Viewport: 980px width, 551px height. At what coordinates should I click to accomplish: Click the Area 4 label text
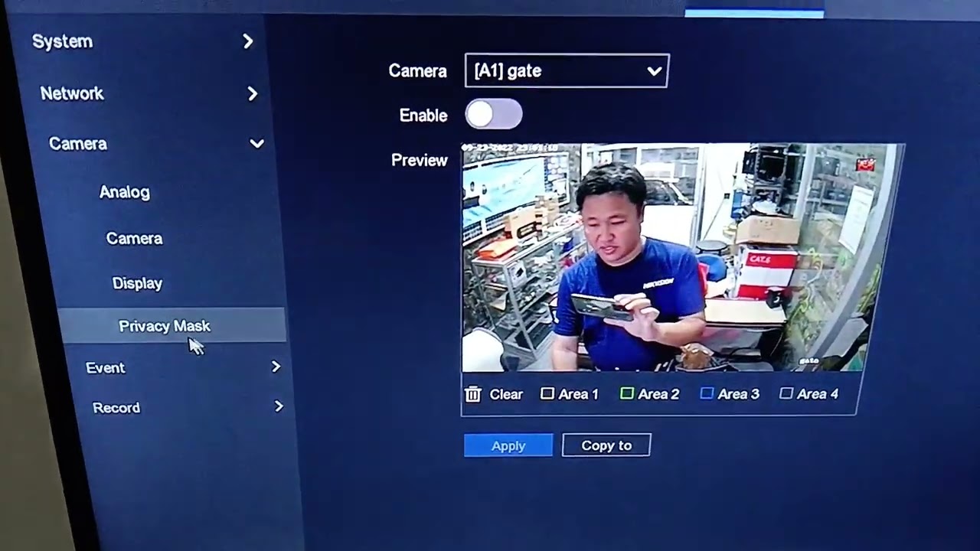(818, 394)
